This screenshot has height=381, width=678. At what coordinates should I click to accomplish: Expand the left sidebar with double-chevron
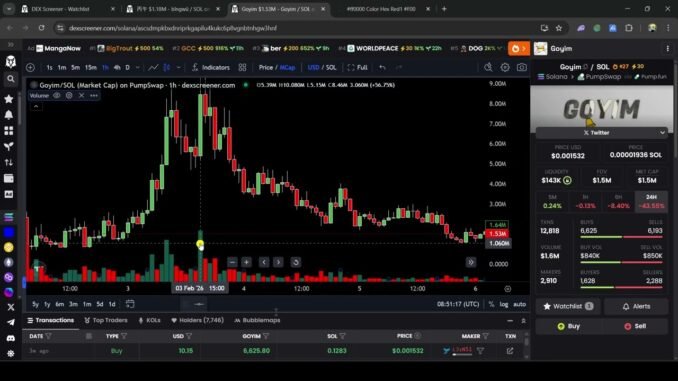tap(10, 45)
